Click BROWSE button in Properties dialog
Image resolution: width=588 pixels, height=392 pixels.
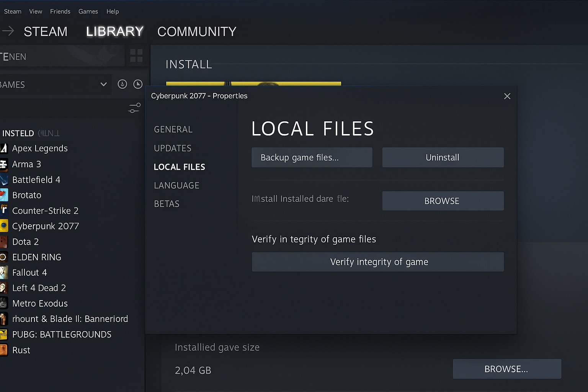443,201
